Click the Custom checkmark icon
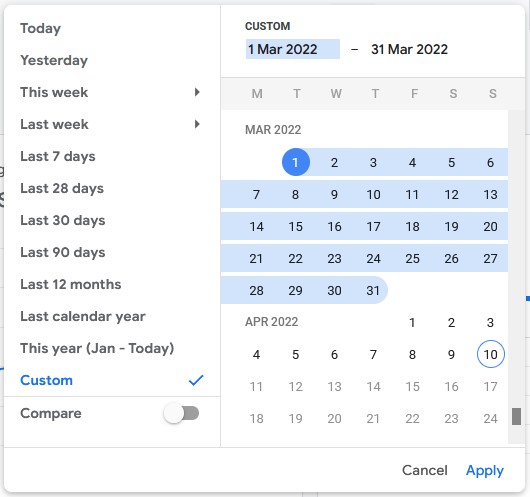 point(196,380)
